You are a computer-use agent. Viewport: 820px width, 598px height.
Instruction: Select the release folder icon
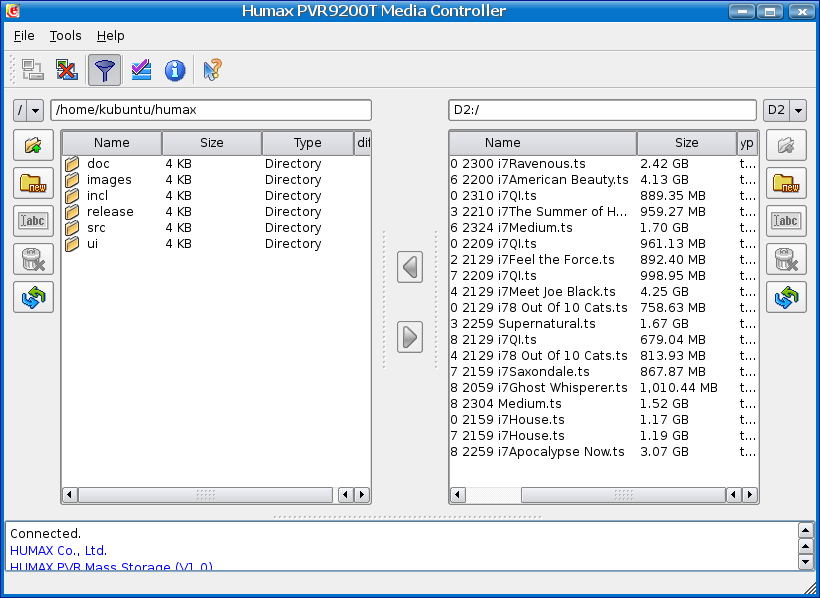point(72,212)
